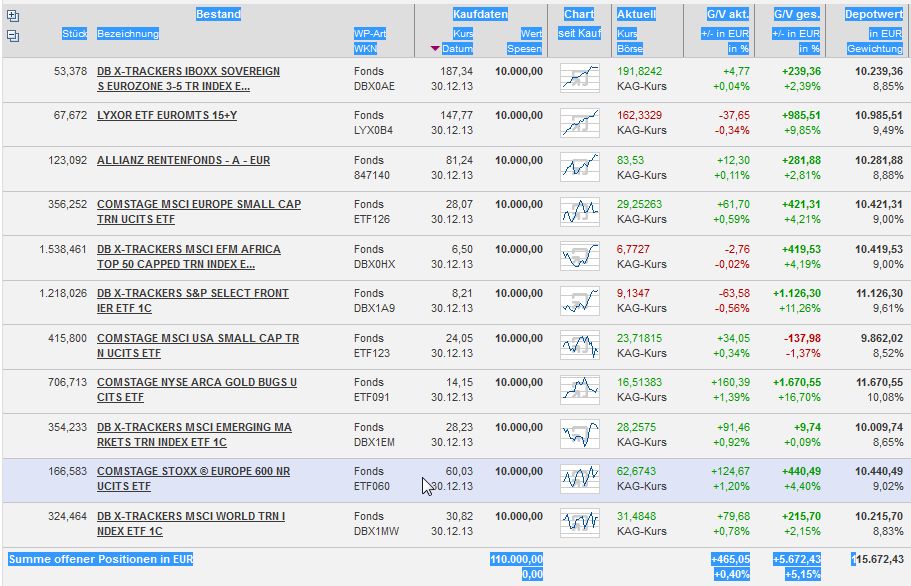Image resolution: width=911 pixels, height=586 pixels.
Task: Select total gain value +1.670,55
Action: [x=797, y=382]
